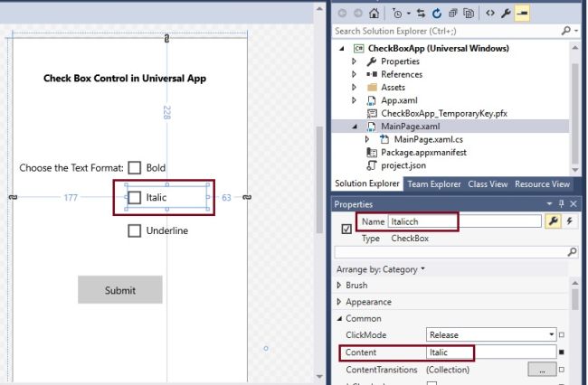Screen dimensions: 588x385
Task: Select App.xaml in Solution Explorer
Action: pos(399,100)
